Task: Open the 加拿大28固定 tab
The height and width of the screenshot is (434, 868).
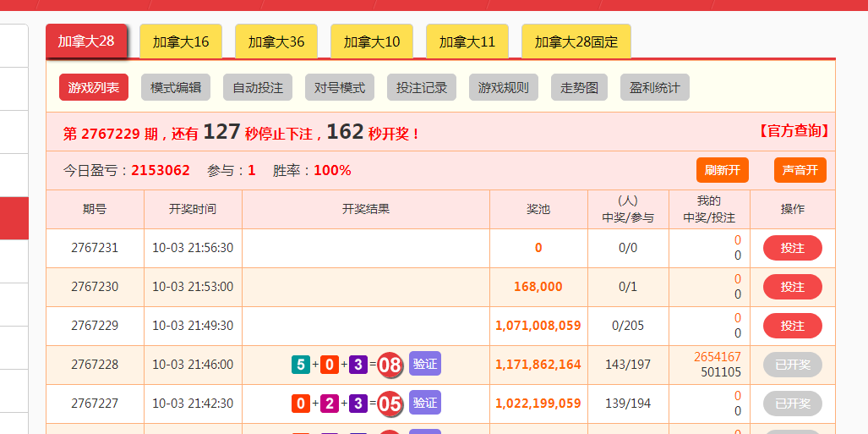Action: (576, 41)
